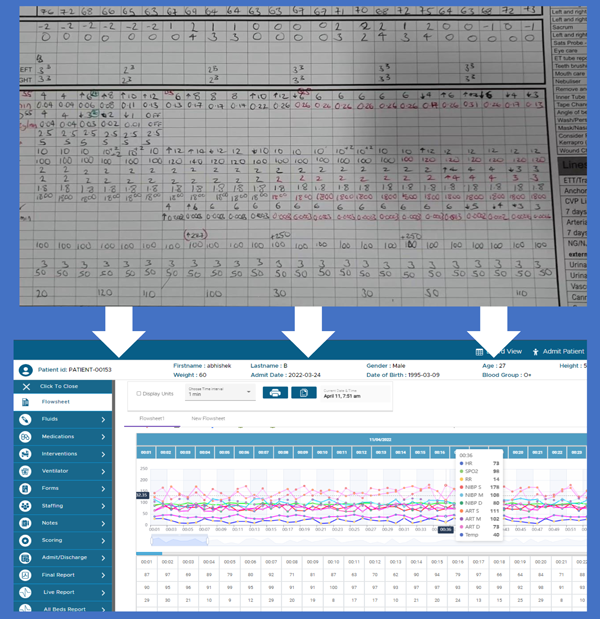
Task: Open the Choose Time Interval dropdown
Action: tap(220, 392)
